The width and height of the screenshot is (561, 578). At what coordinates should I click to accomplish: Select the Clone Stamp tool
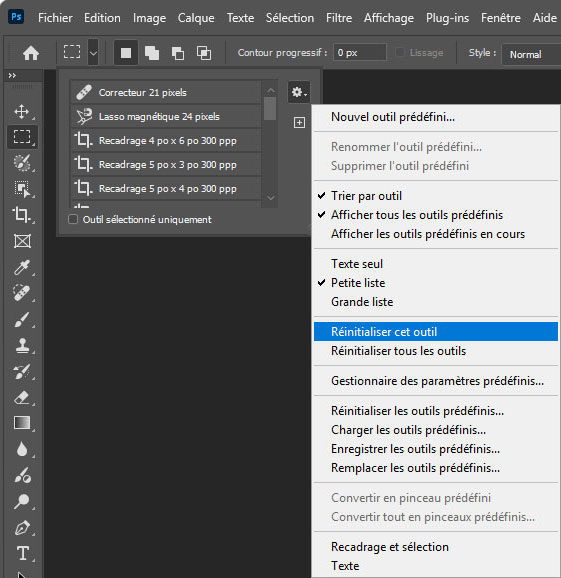(22, 346)
